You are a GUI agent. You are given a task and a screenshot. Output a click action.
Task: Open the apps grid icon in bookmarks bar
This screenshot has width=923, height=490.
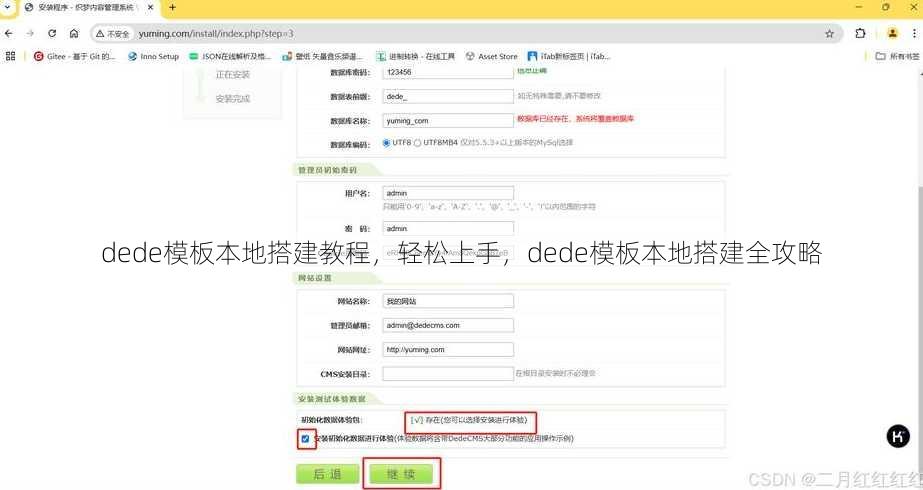point(10,56)
